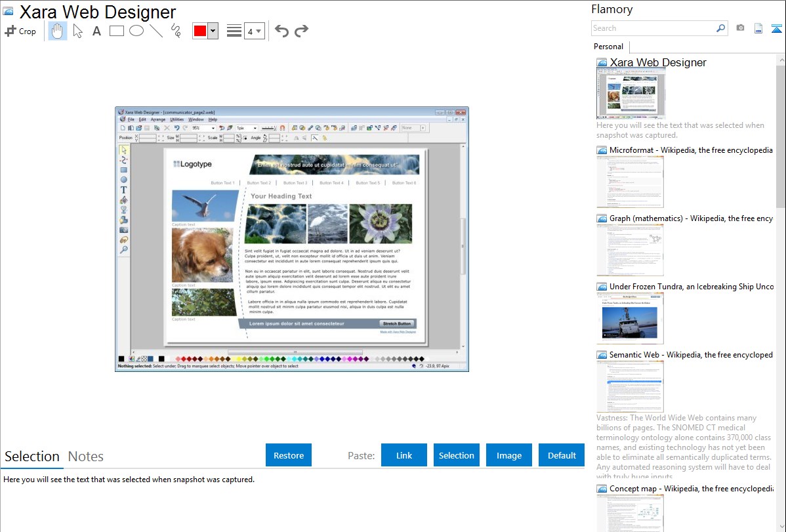The width and height of the screenshot is (786, 532).
Task: Click the Xara Web Designer title in the sidebar list
Action: pos(657,62)
